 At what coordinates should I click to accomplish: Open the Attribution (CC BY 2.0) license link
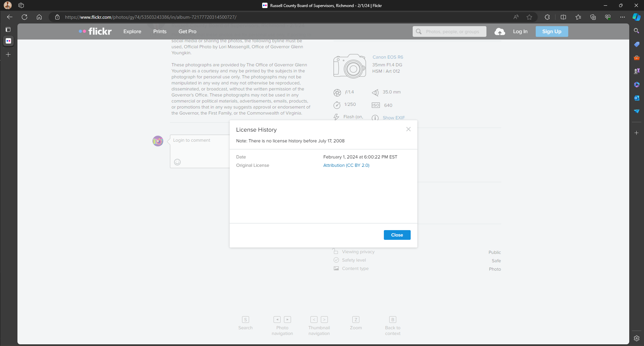click(346, 165)
